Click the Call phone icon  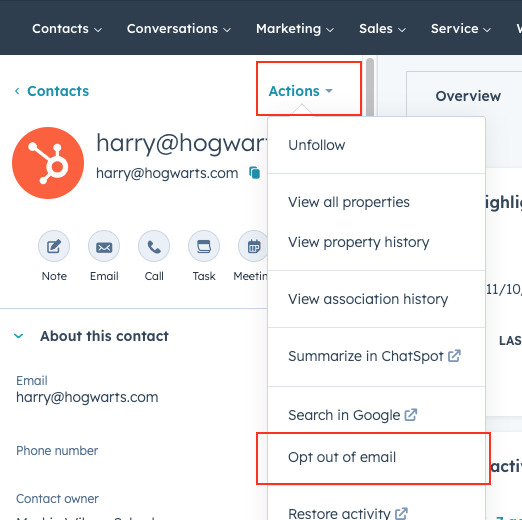pos(154,246)
